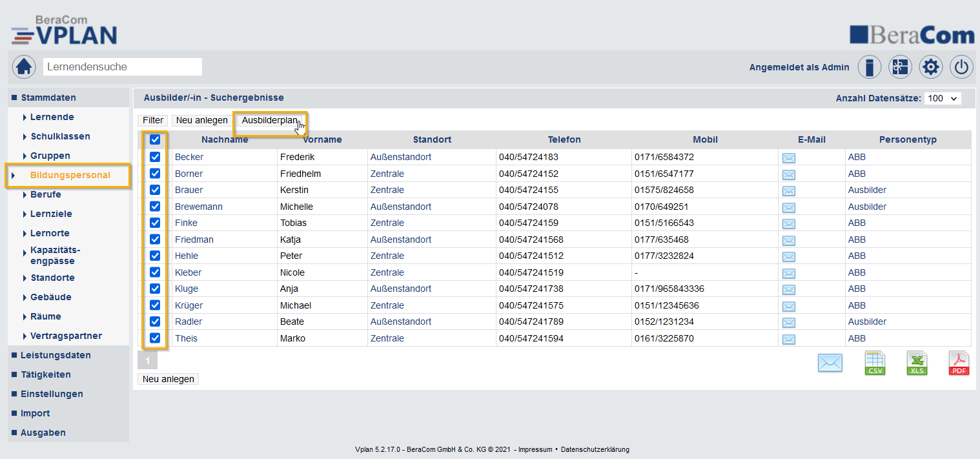The width and height of the screenshot is (980, 459).
Task: Export results as XLS spreadsheet
Action: [917, 363]
